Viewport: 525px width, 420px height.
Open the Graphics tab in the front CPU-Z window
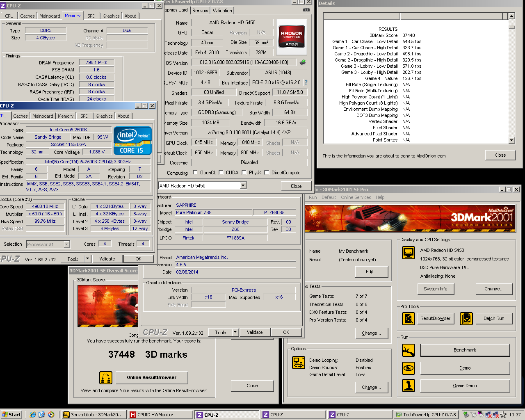click(104, 116)
